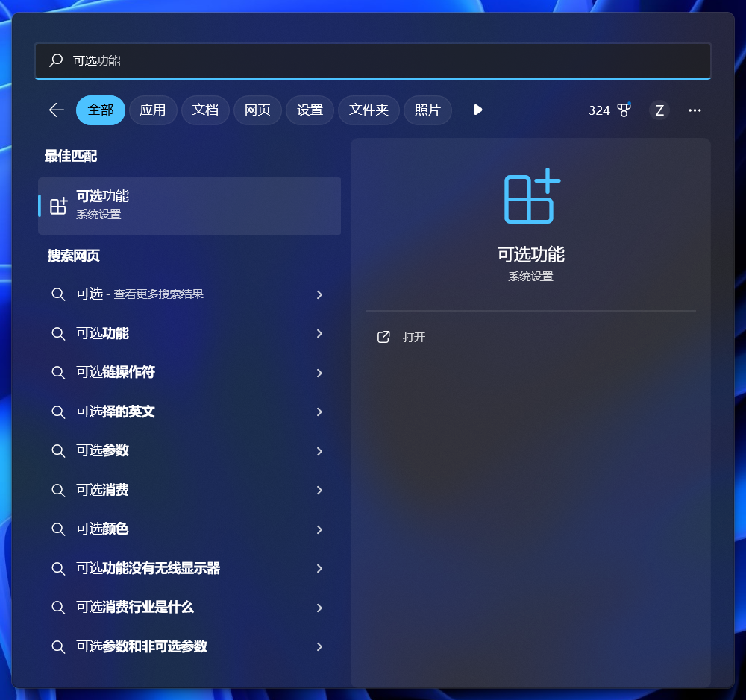The image size is (746, 700).
Task: Open the three-dot more options menu
Action: 695,110
